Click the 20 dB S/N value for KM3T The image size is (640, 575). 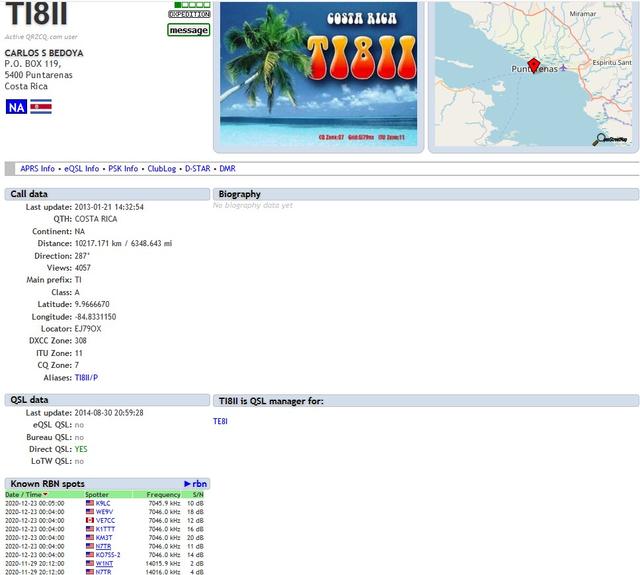pos(195,537)
